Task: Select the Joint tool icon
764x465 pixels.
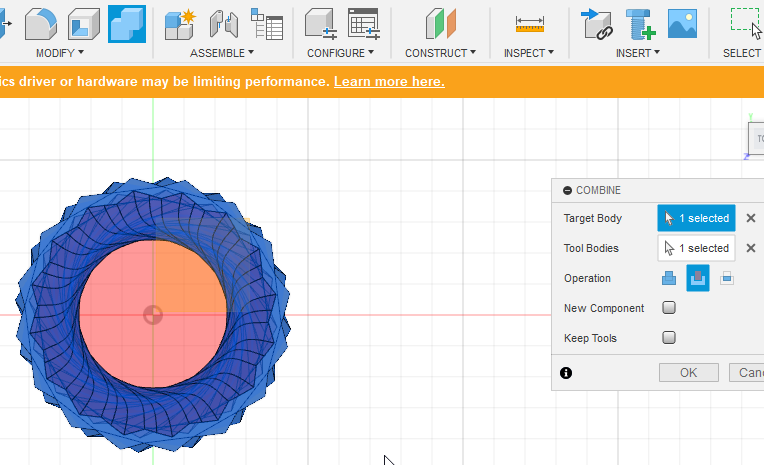Action: tap(223, 23)
